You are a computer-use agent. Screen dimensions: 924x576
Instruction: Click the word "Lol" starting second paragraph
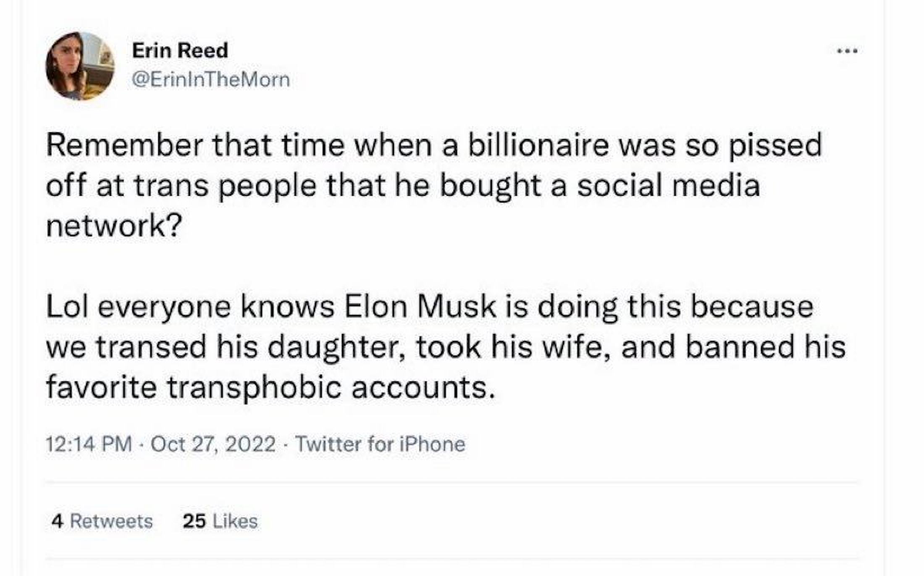(67, 306)
